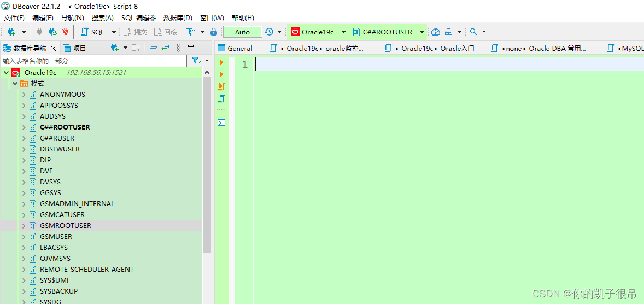Open the 帮助(H) menu
The image size is (644, 304).
243,17
